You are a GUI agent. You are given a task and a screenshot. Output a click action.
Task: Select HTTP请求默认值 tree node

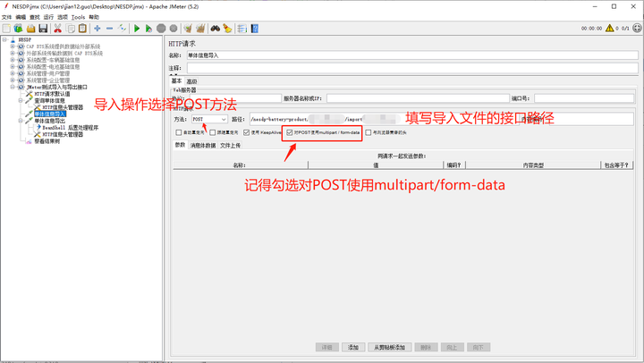pos(52,94)
